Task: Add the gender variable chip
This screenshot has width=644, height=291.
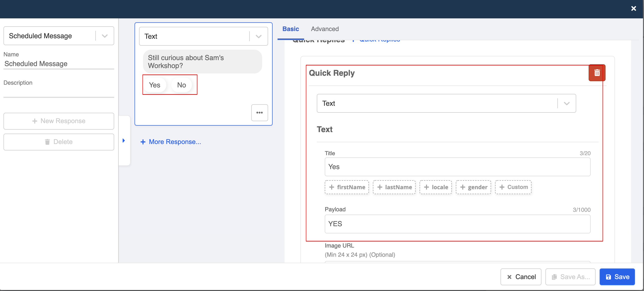Action: click(x=473, y=187)
